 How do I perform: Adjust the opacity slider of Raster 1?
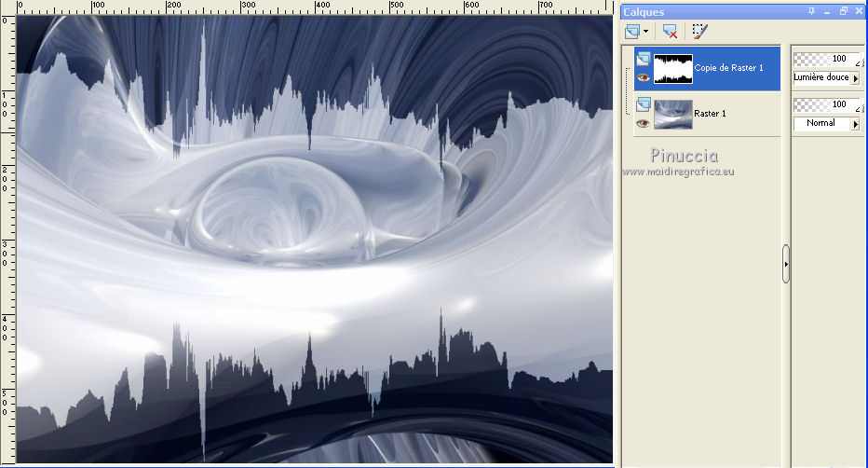(x=828, y=104)
